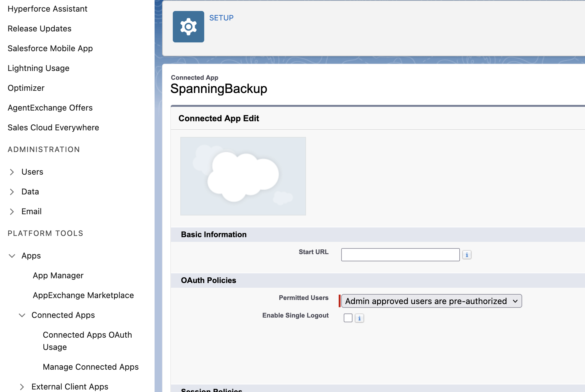Click the PLATFORM TOOLS section heading
This screenshot has height=392, width=585.
point(46,233)
